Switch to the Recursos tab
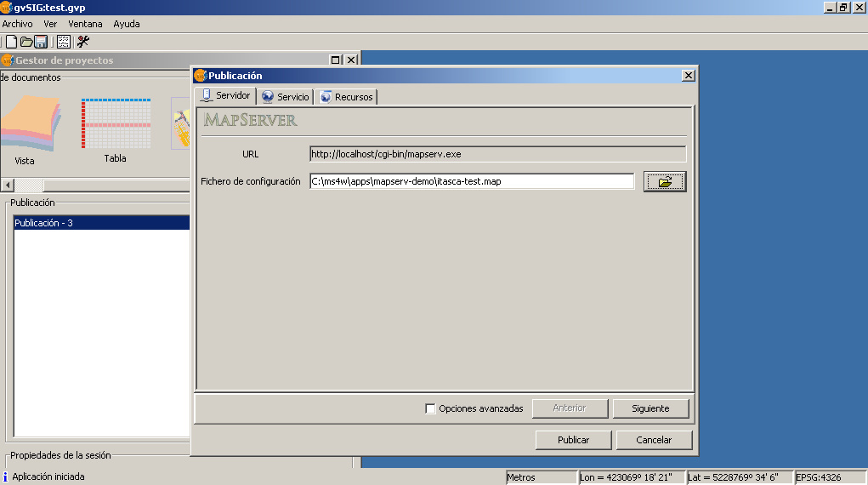Viewport: 868px width, 485px height. (346, 97)
